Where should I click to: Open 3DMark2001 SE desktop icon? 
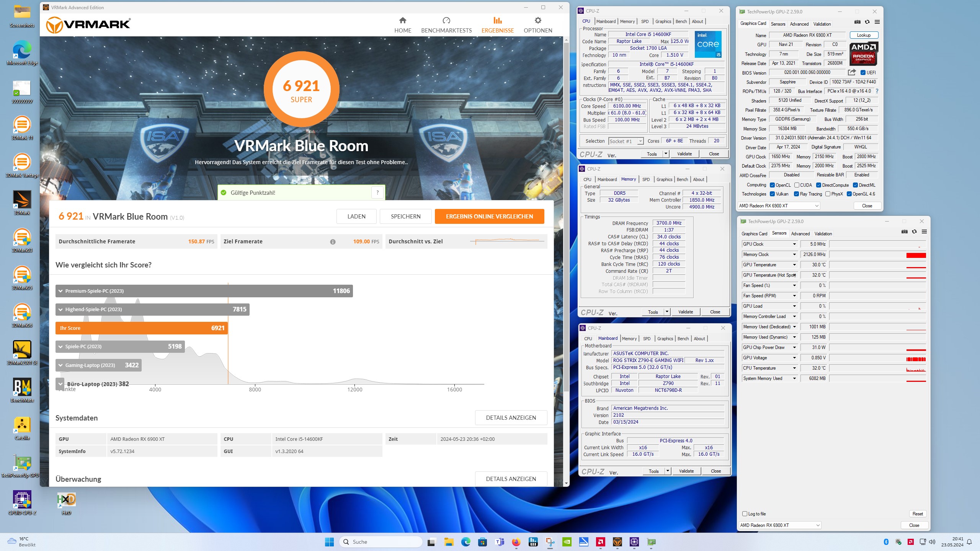(22, 353)
